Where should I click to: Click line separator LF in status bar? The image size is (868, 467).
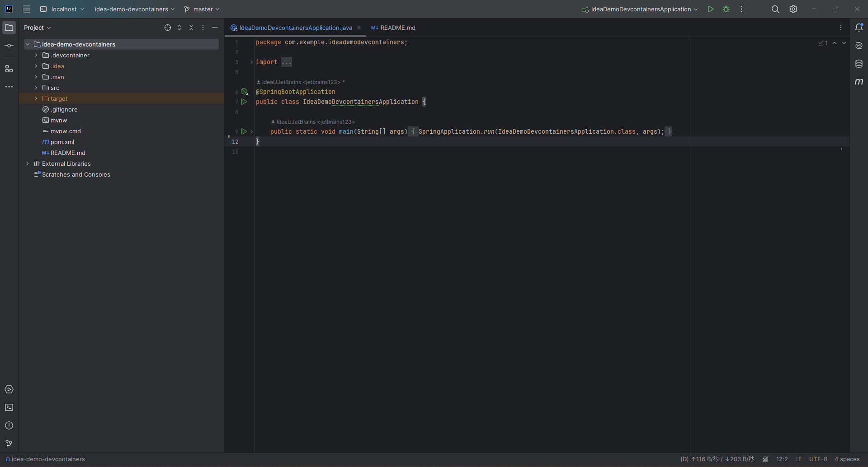click(x=798, y=459)
